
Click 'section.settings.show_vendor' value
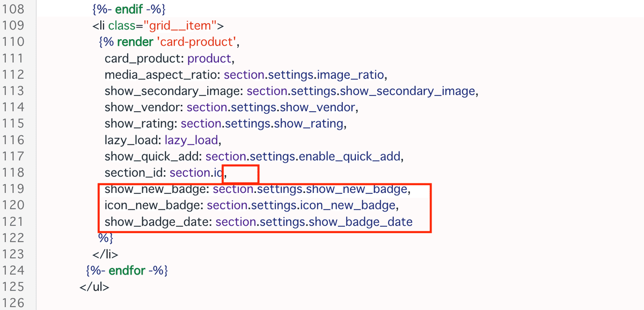[x=271, y=107]
